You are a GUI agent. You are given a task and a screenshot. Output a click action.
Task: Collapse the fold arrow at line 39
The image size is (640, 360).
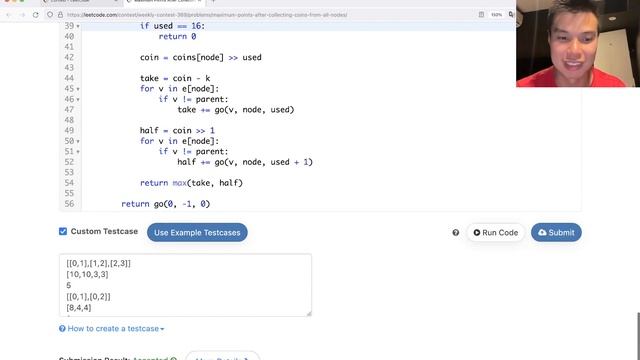tap(78, 26)
